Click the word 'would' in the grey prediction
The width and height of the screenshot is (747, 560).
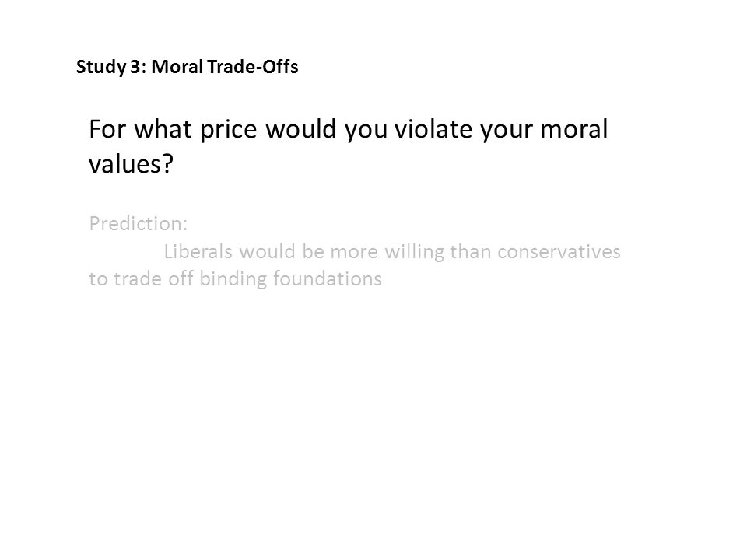tap(267, 251)
